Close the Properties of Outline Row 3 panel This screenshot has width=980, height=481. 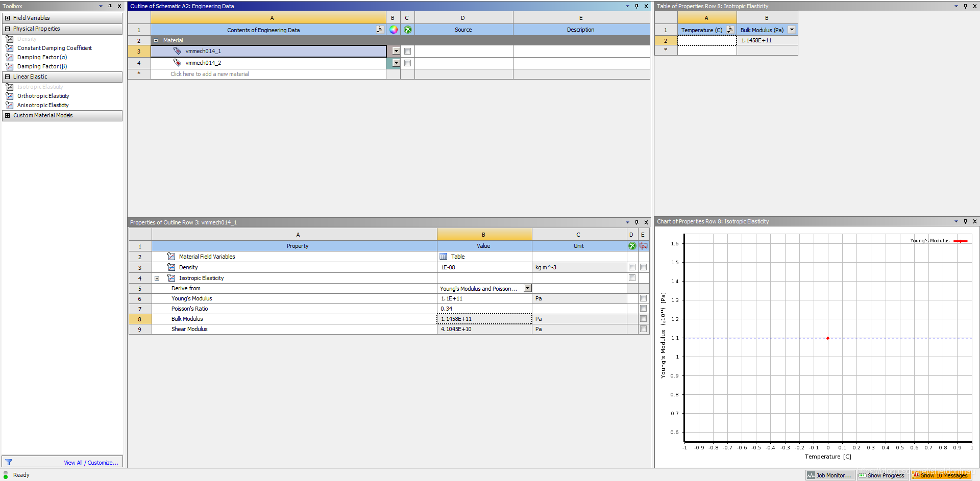(x=646, y=222)
